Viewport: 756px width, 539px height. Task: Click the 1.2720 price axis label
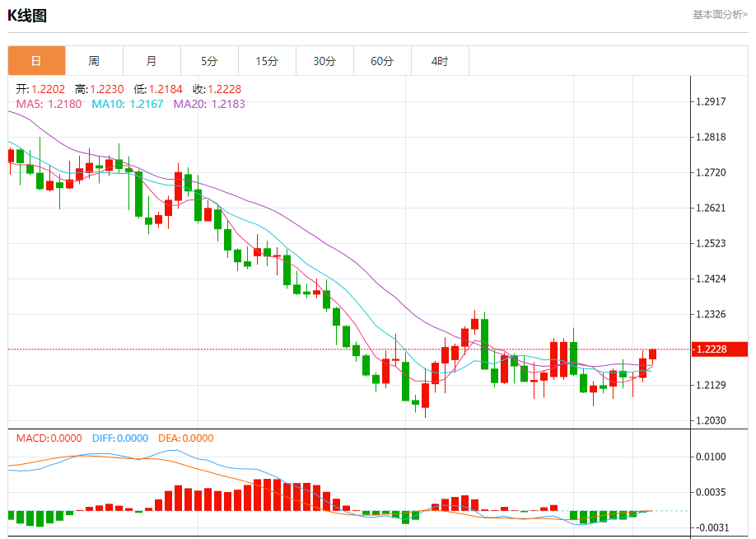[711, 173]
